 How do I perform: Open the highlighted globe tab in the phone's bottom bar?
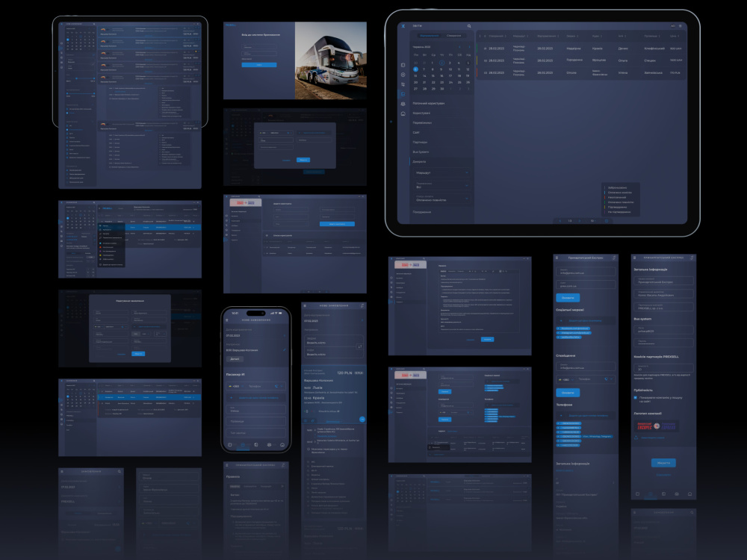tap(243, 445)
